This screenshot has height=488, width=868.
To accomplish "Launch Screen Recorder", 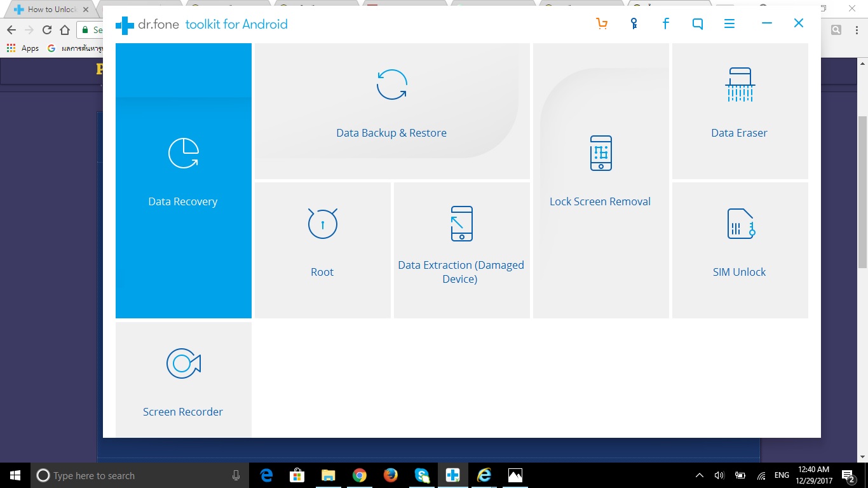I will click(183, 379).
